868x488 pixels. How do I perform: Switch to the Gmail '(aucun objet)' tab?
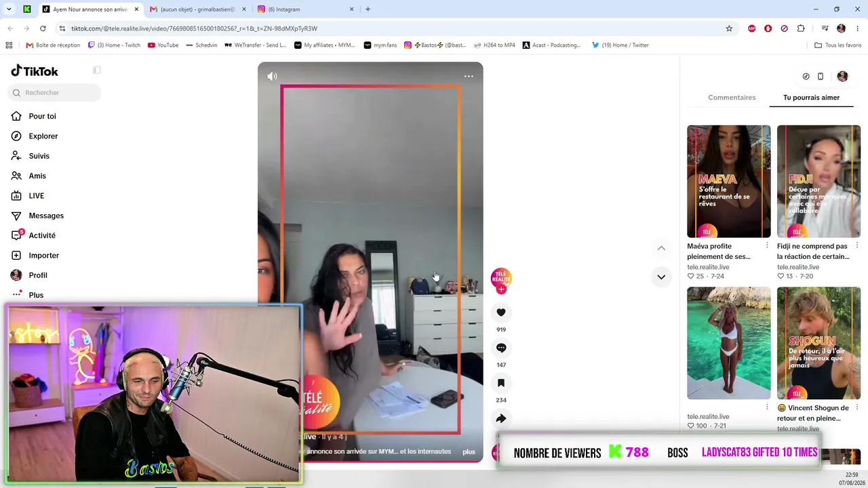click(x=197, y=9)
